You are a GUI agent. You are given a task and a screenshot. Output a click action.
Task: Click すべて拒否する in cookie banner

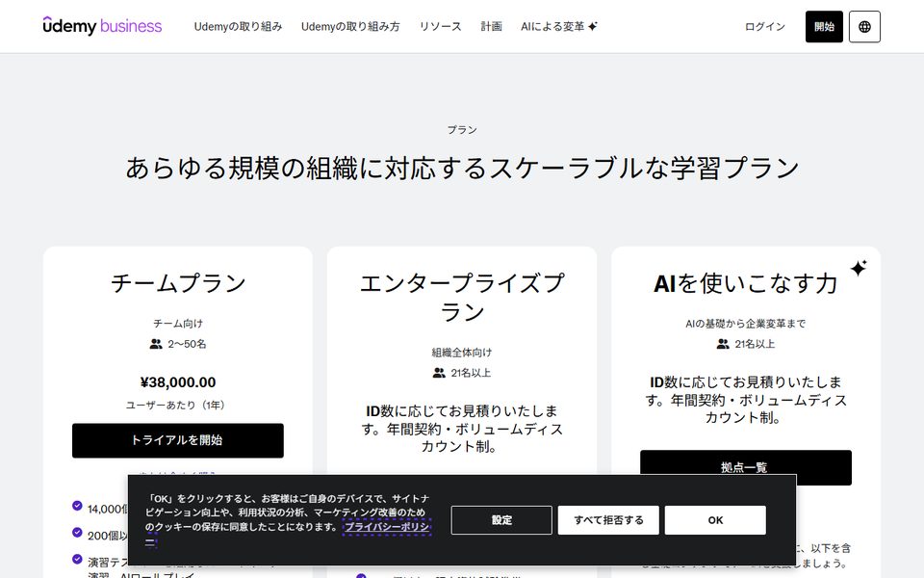pos(608,520)
